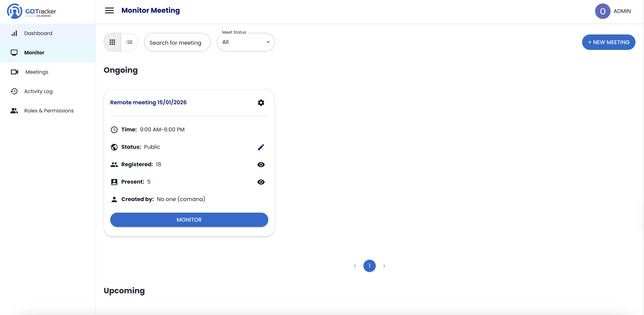
Task: Select Monitor in the sidebar
Action: pos(34,53)
